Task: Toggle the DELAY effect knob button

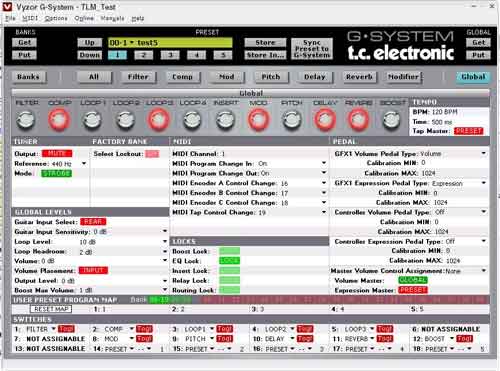Action: coord(324,119)
